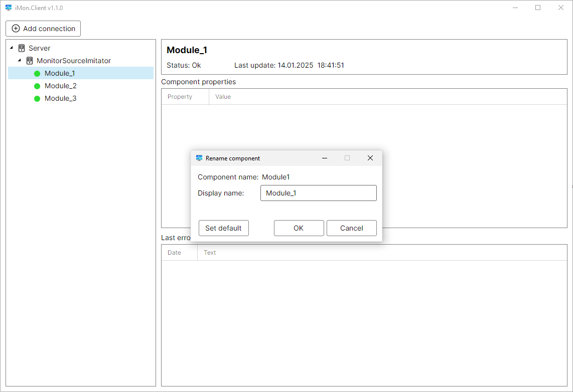Click the MonitorSourceImitator server icon
The width and height of the screenshot is (573, 392).
[30, 61]
